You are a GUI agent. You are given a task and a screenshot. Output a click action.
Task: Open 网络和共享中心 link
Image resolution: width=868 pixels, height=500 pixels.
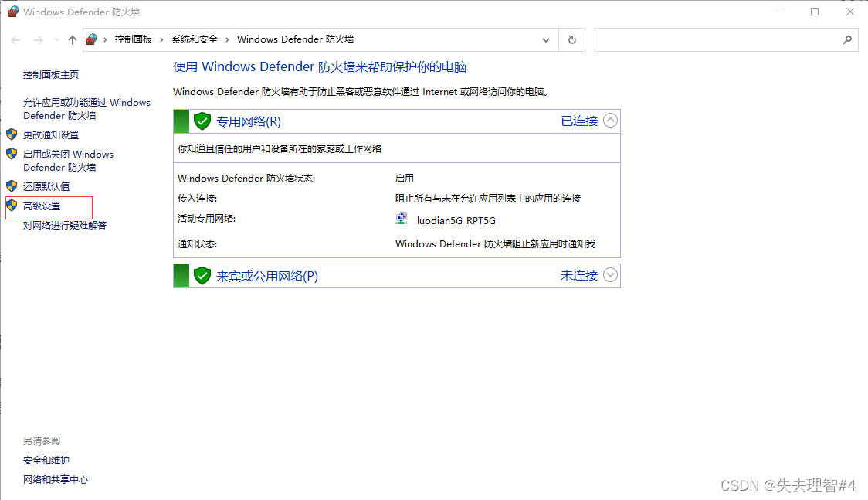[56, 479]
